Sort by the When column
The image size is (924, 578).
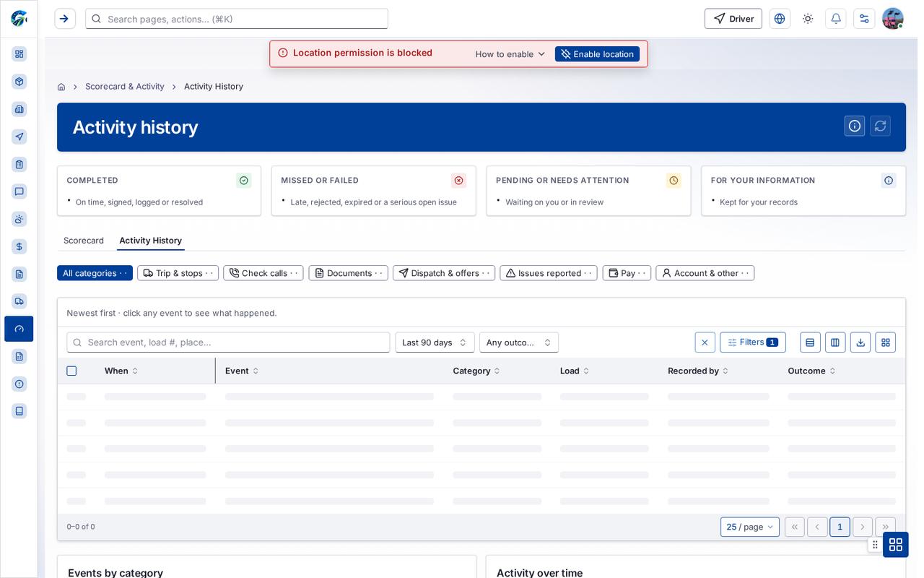coord(121,371)
